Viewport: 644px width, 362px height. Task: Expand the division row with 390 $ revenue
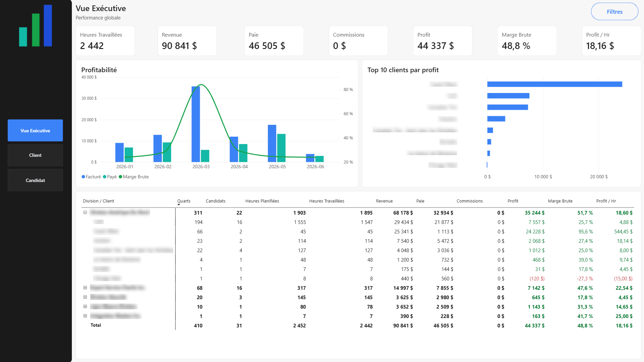[x=85, y=316]
